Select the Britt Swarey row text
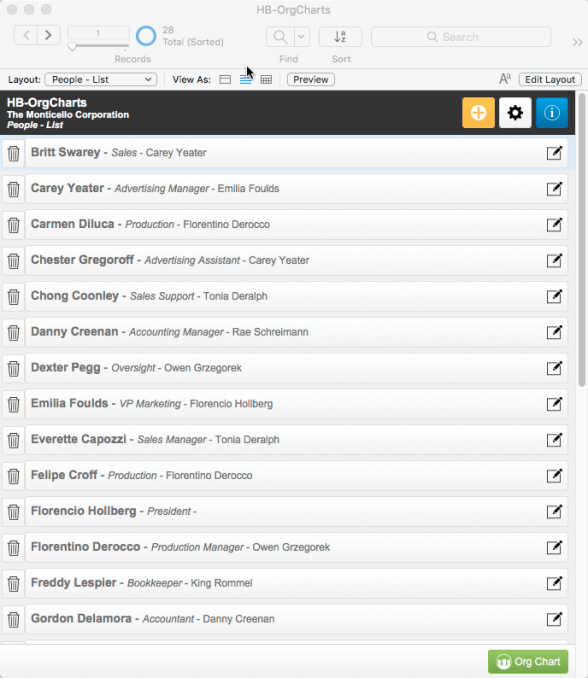Viewport: 588px width, 678px height. (x=118, y=153)
